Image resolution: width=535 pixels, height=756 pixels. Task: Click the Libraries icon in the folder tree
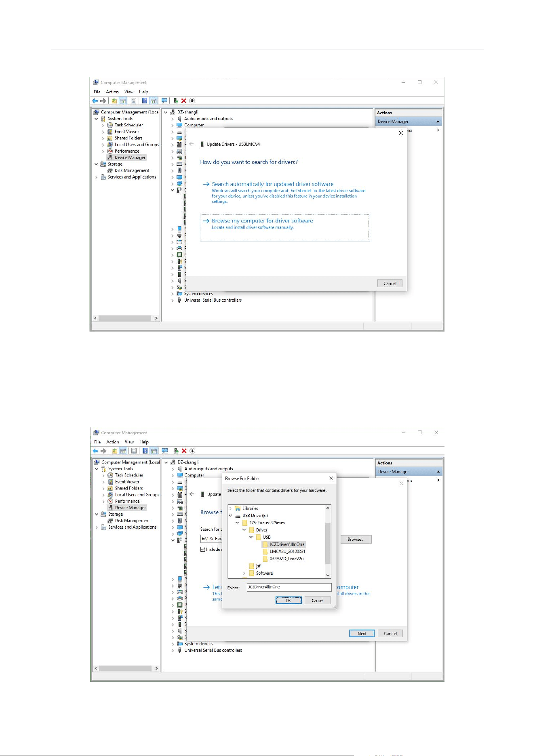[x=238, y=508]
